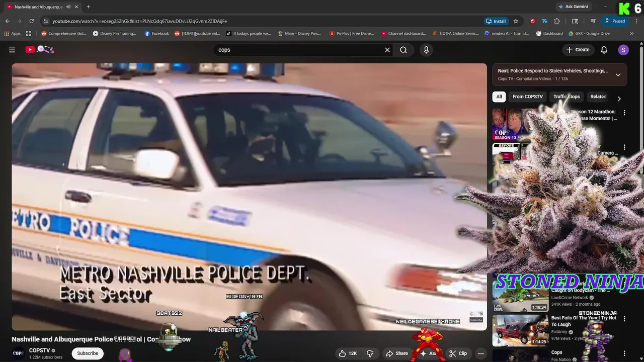
Task: Subscribe to COPSTV channel
Action: click(88, 353)
